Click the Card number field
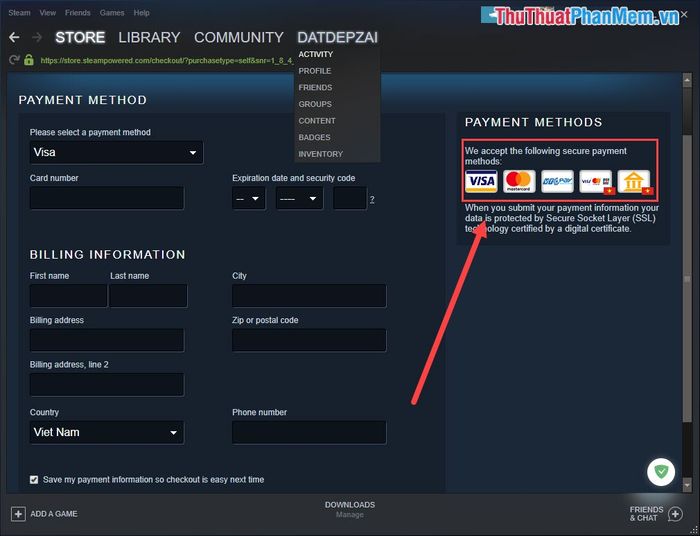 [x=107, y=198]
